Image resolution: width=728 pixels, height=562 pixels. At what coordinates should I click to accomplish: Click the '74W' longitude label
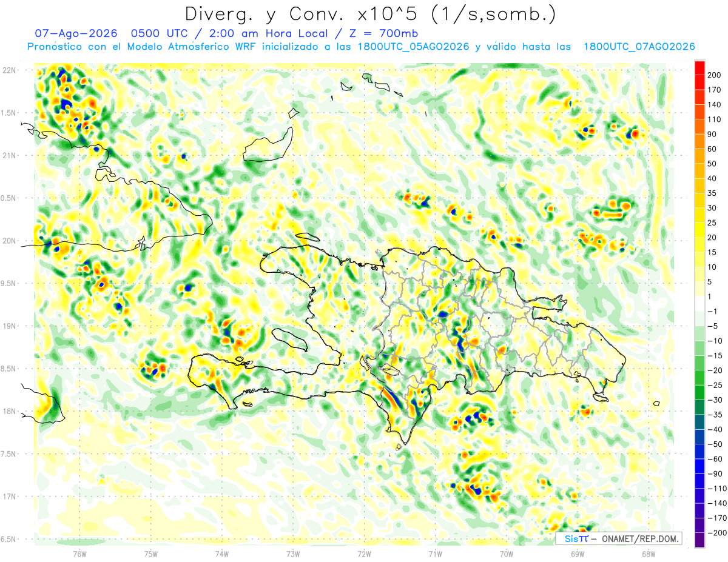tap(222, 554)
